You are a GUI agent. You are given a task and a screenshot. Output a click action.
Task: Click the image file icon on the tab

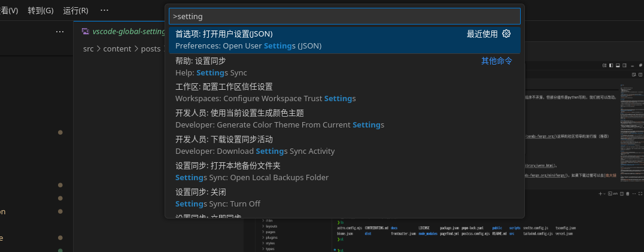(86, 31)
